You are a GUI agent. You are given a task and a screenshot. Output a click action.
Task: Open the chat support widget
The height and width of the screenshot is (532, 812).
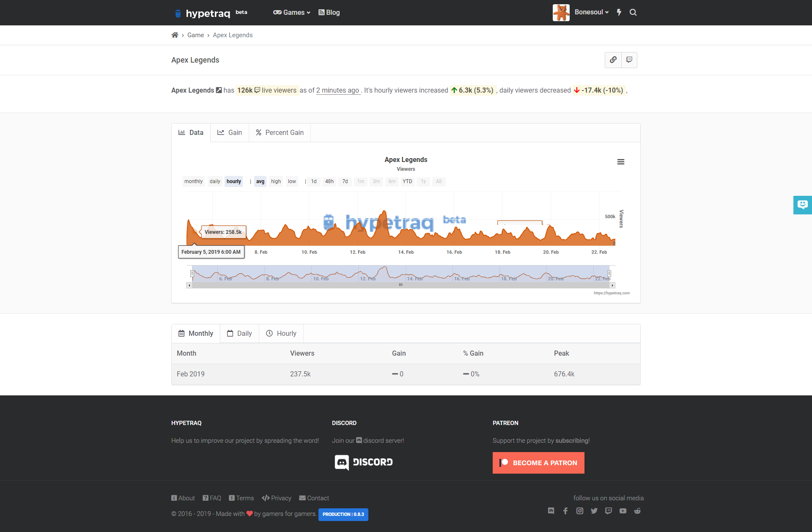tap(802, 205)
